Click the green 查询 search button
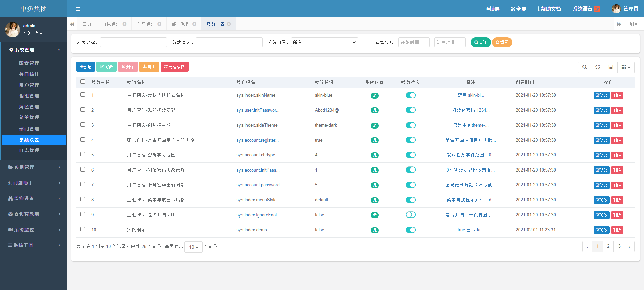644x290 pixels. 481,42
